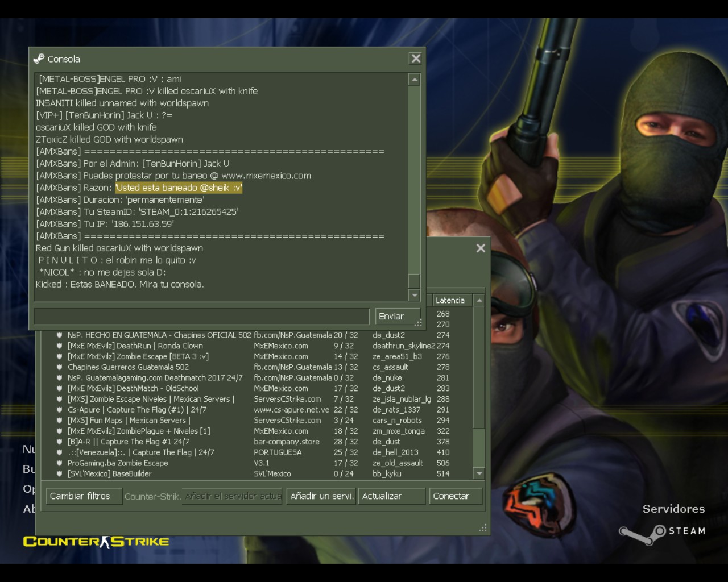This screenshot has width=728, height=582.
Task: Click server list scroll up arrow
Action: pos(479,300)
